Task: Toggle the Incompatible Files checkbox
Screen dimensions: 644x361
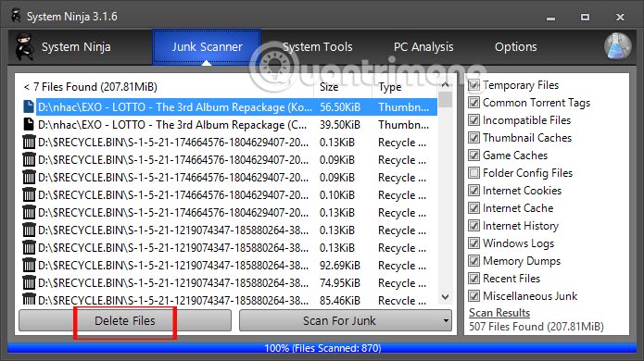Action: [x=474, y=120]
